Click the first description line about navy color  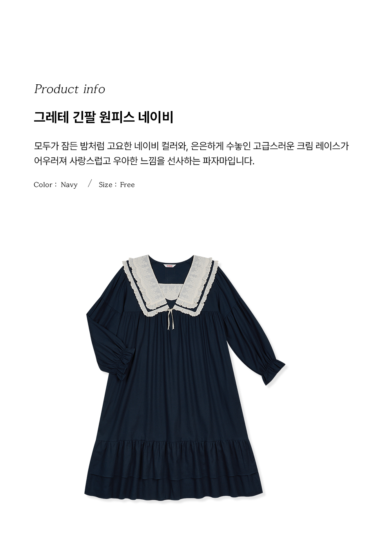tap(191, 146)
